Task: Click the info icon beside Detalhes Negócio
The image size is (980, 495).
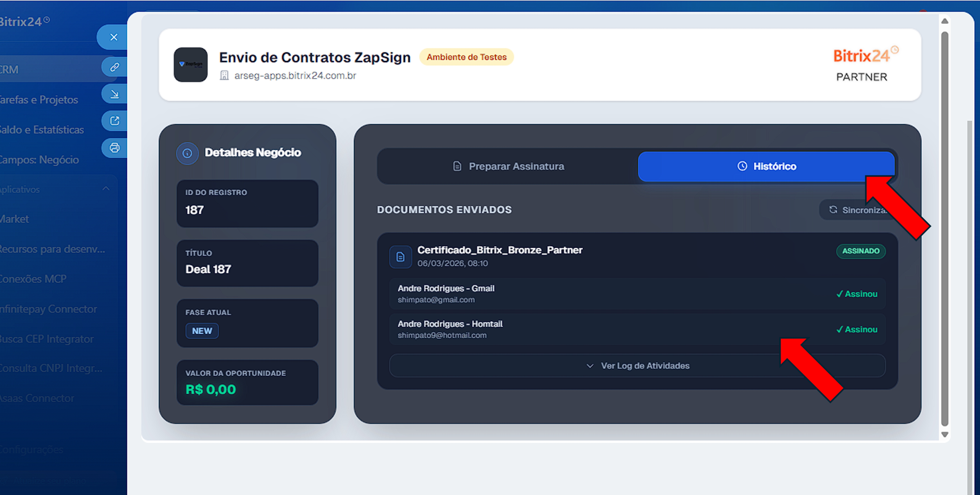Action: pyautogui.click(x=187, y=153)
